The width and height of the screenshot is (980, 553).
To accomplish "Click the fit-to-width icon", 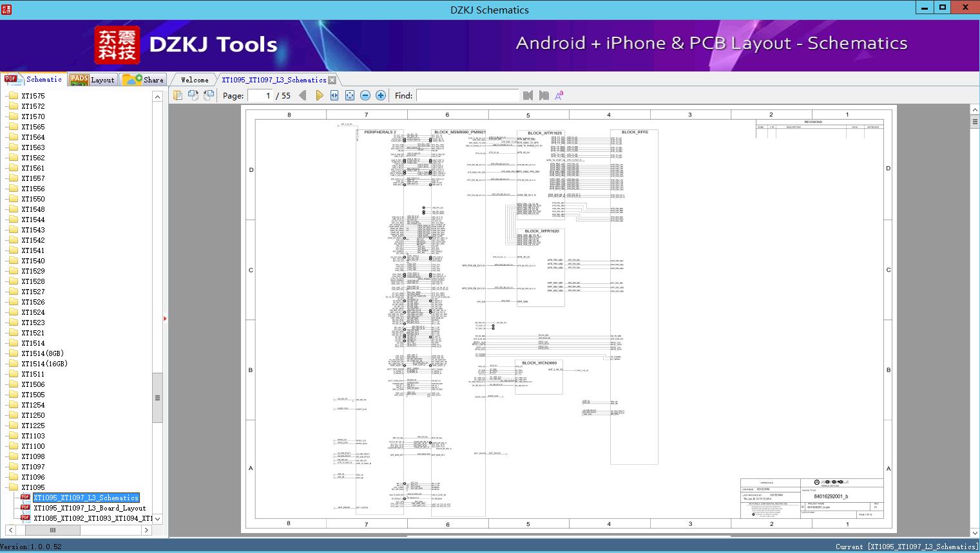I will (334, 95).
